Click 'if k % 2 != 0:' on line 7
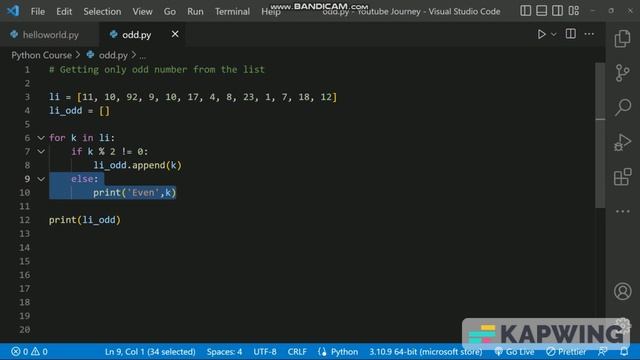 pyautogui.click(x=109, y=152)
